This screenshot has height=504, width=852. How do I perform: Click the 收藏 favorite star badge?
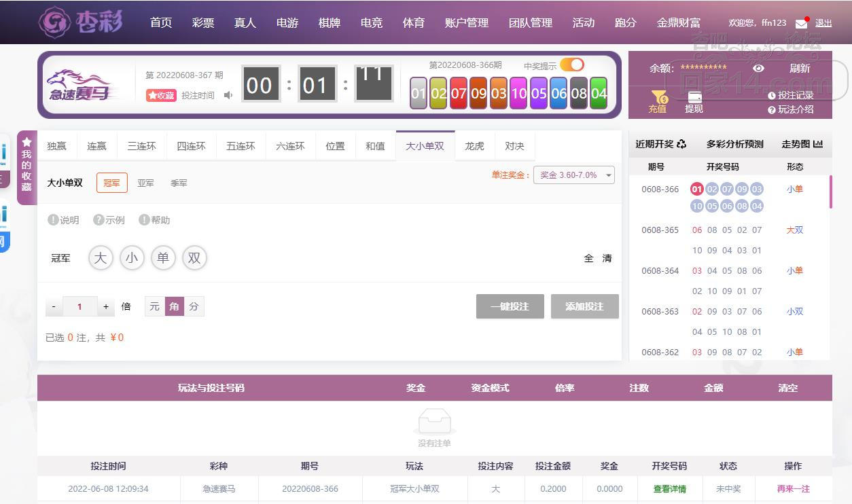[161, 96]
